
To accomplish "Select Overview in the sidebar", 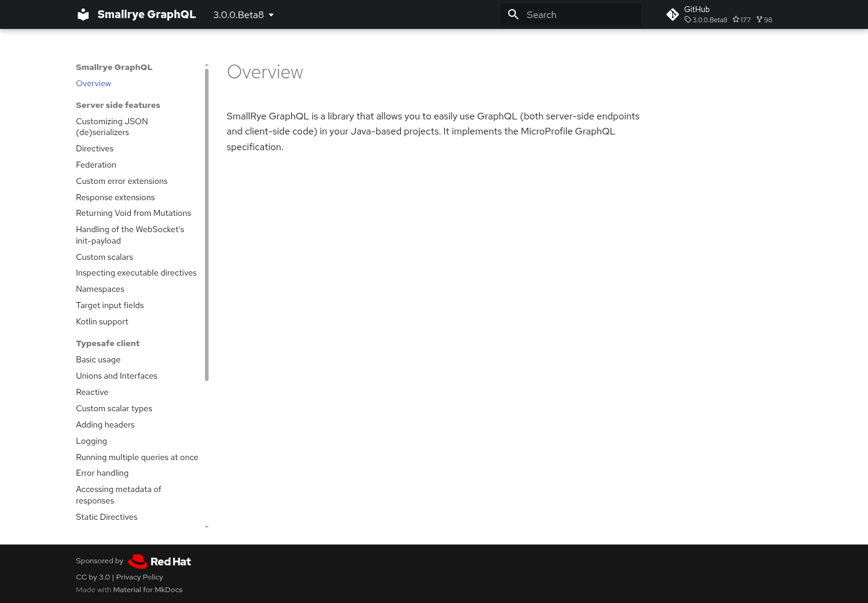I will coord(93,83).
